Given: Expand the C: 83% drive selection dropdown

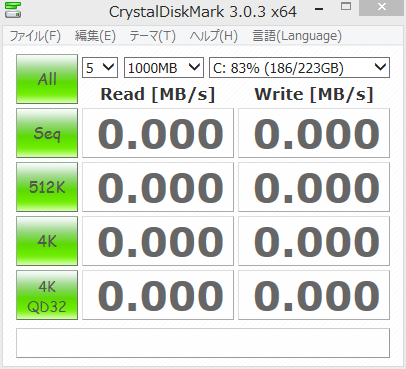Looking at the screenshot, I should [299, 68].
